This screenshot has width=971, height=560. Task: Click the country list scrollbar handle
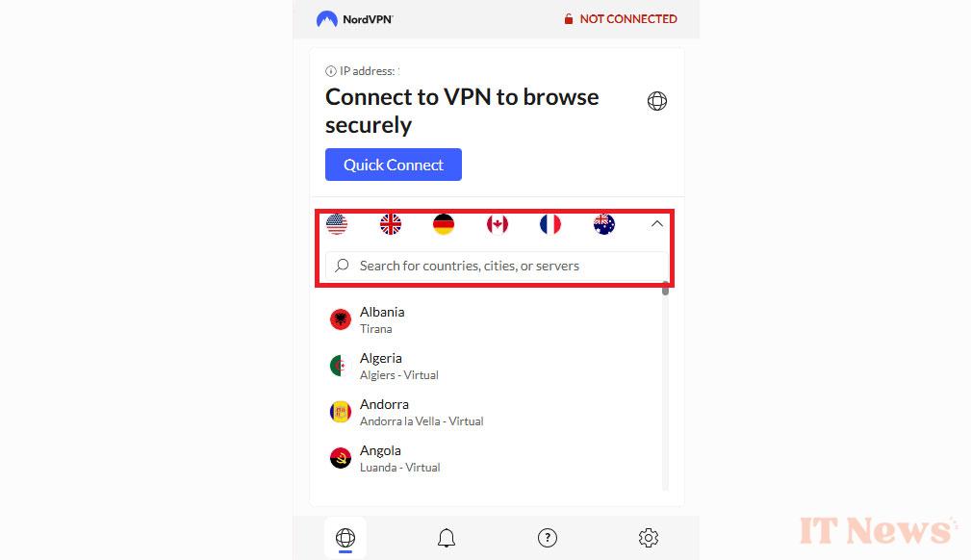[665, 289]
